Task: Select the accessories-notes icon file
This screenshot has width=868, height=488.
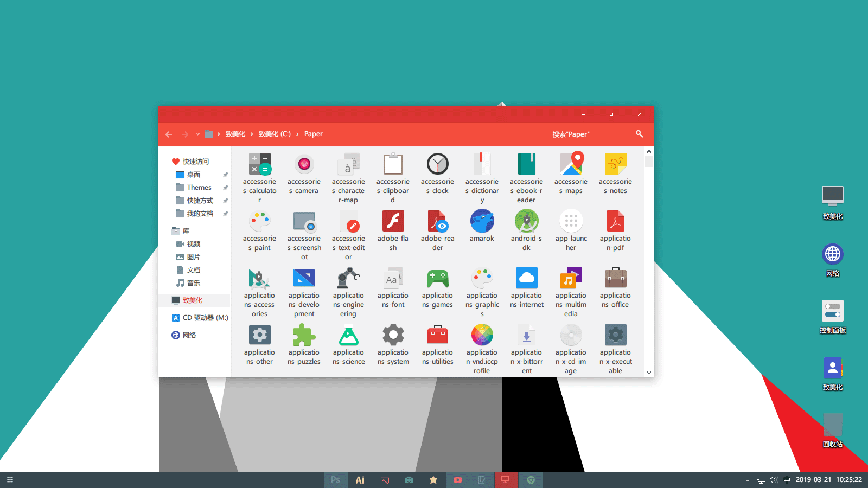Action: point(615,174)
